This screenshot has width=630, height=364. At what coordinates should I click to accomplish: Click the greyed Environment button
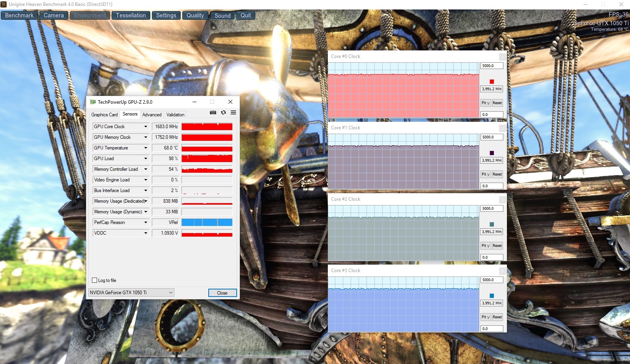pos(90,15)
